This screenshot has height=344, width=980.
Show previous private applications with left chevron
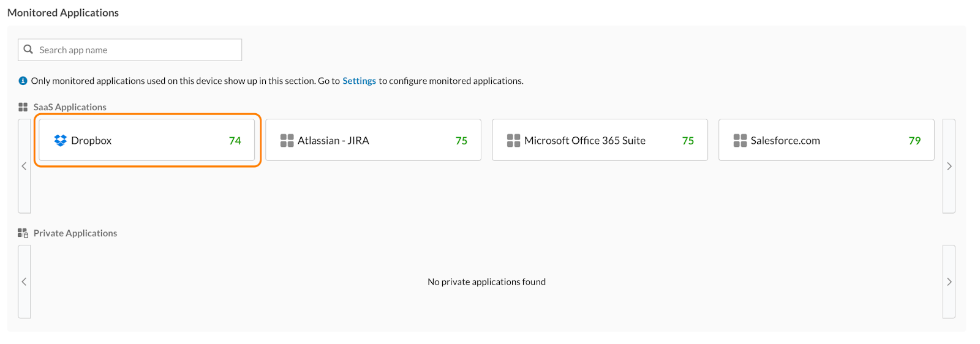pos(24,282)
